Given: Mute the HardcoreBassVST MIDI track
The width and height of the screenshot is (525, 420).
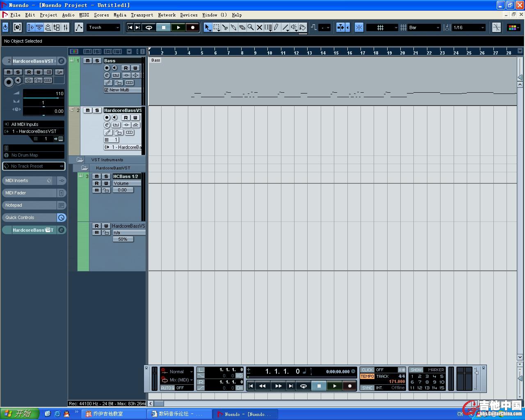Looking at the screenshot, I should click(87, 110).
